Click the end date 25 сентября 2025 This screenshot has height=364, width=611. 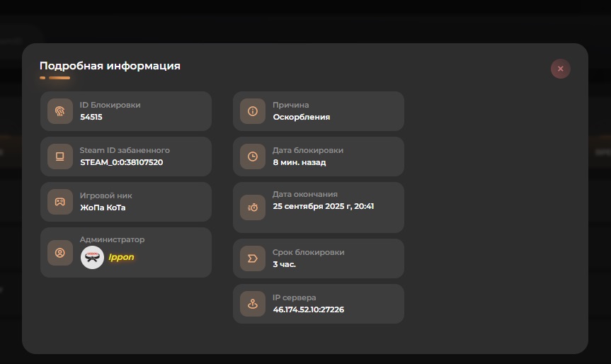click(323, 206)
